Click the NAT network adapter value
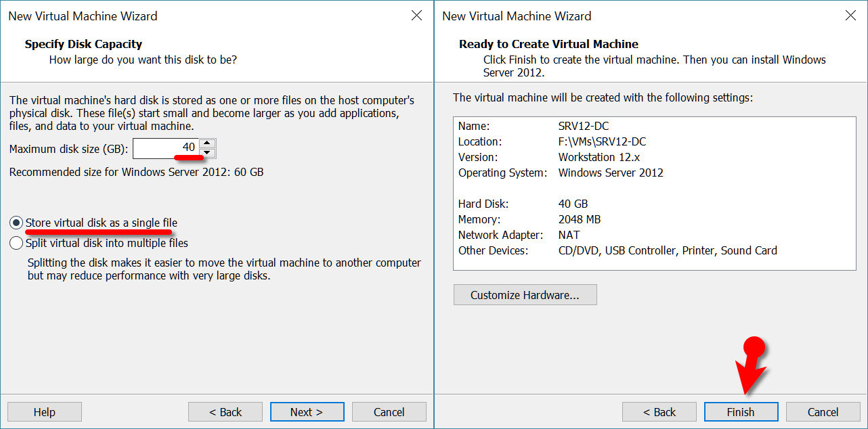Viewport: 868px width, 429px height. 569,235
